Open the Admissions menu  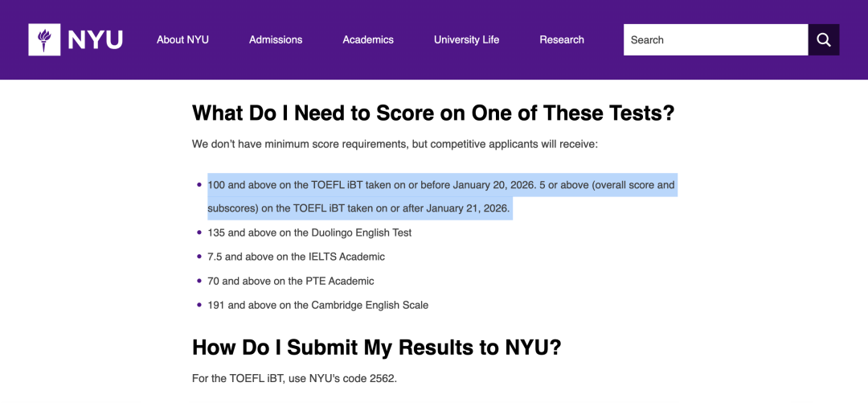click(276, 39)
